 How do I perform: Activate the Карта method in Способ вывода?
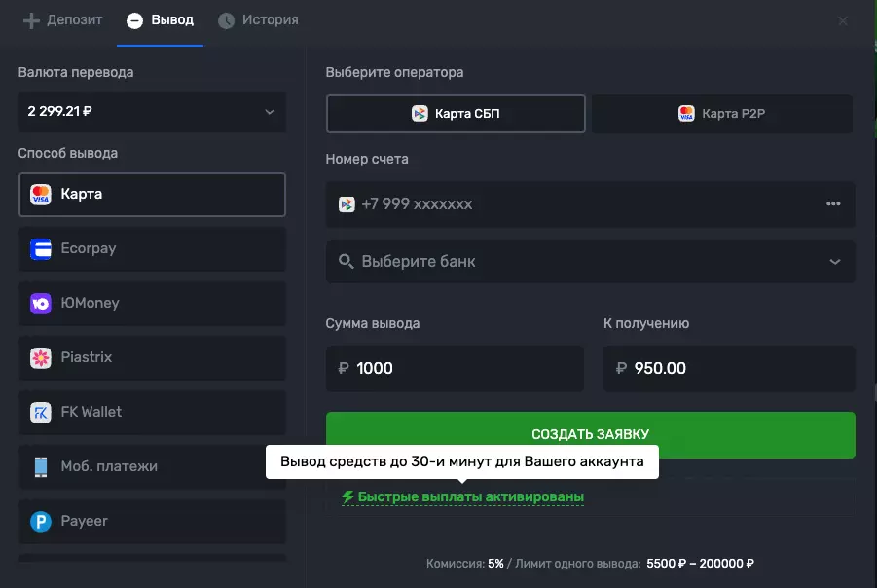pyautogui.click(x=152, y=194)
